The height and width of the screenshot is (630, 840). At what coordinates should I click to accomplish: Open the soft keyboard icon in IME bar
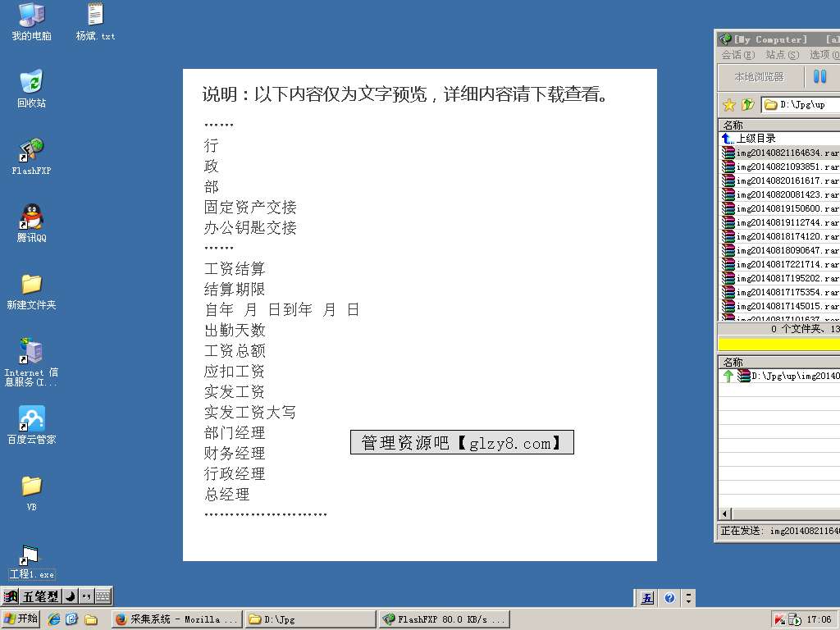pyautogui.click(x=103, y=596)
